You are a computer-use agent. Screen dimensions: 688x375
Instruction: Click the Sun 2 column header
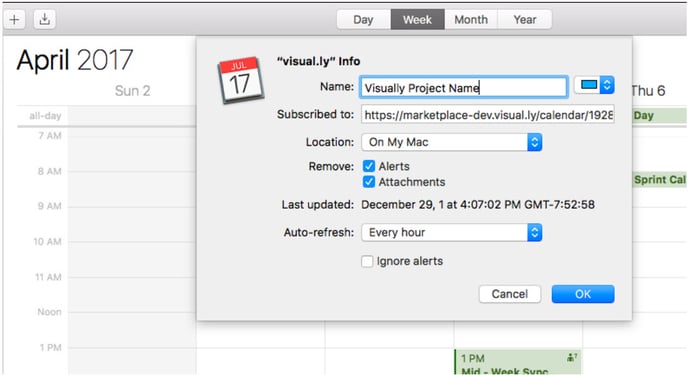[x=133, y=91]
